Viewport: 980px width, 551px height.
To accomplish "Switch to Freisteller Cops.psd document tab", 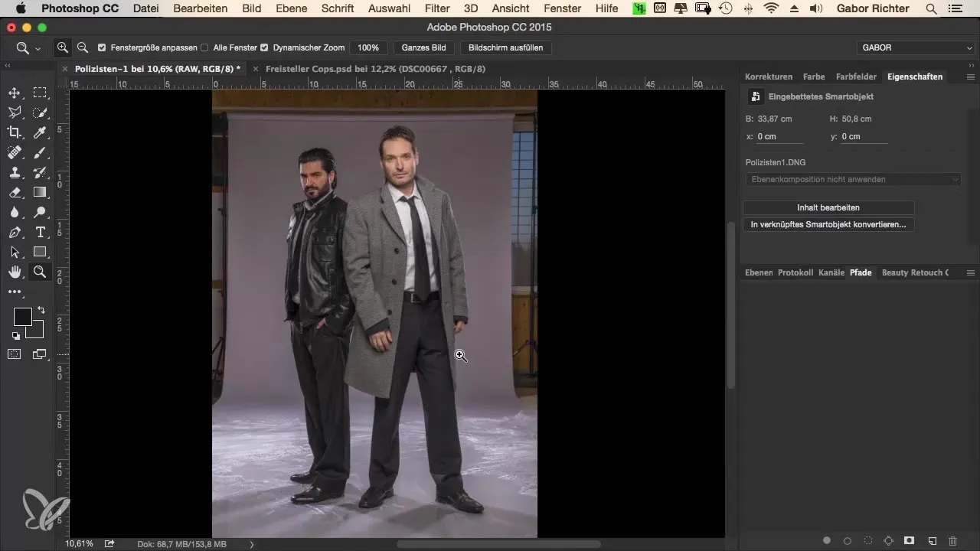I will coord(375,68).
